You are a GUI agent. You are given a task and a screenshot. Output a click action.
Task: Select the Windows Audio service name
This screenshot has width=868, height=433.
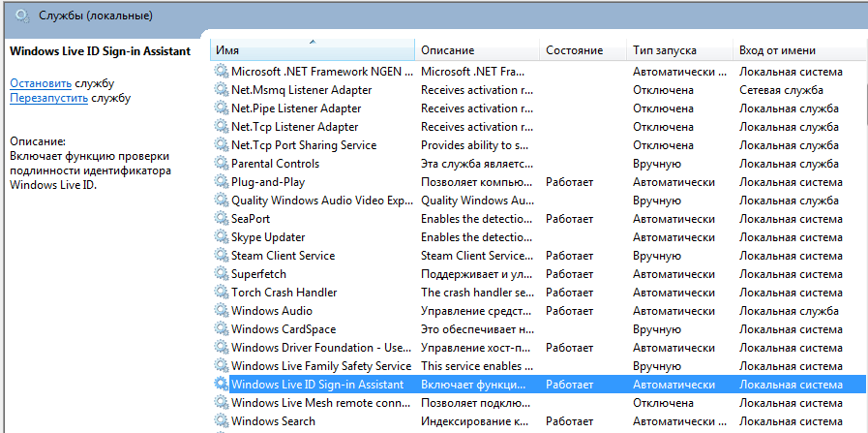272,311
